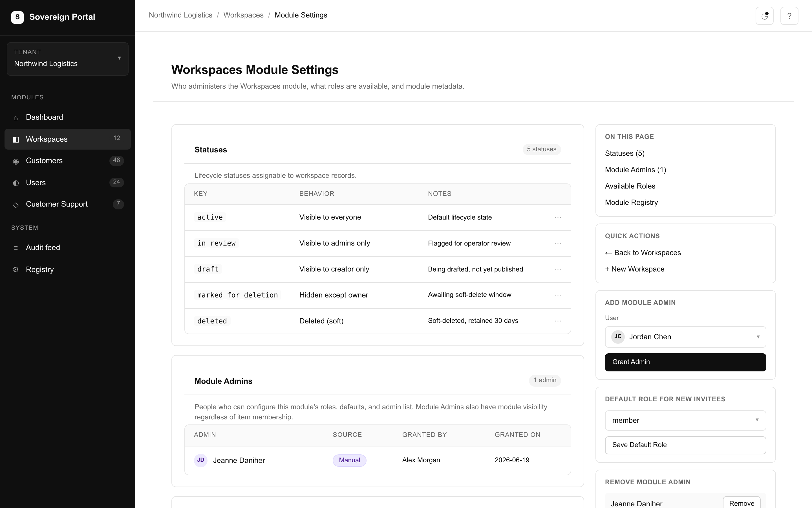812x508 pixels.
Task: Click the marked_for_deletion status key
Action: click(x=238, y=295)
